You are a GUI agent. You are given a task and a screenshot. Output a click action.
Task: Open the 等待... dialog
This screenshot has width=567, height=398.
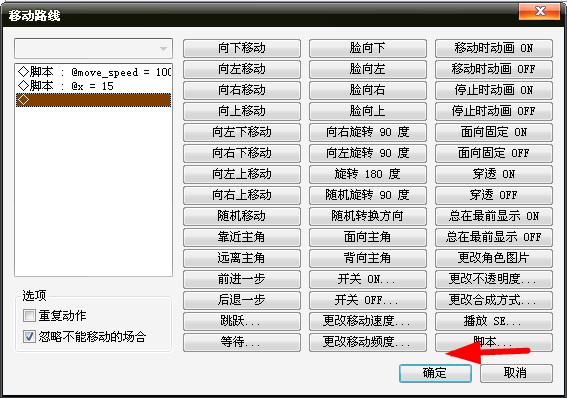[x=242, y=342]
